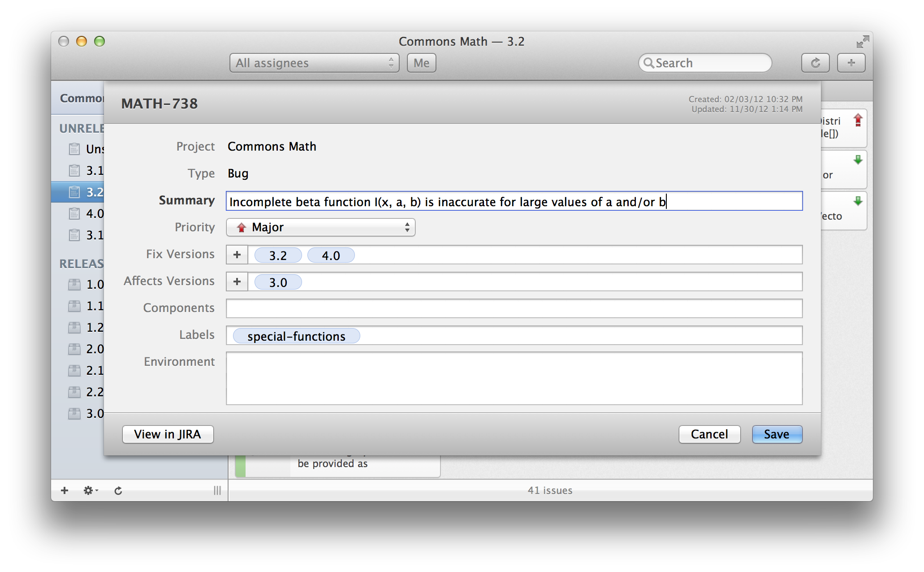The image size is (924, 572).
Task: Click the View in JIRA button
Action: pos(168,434)
